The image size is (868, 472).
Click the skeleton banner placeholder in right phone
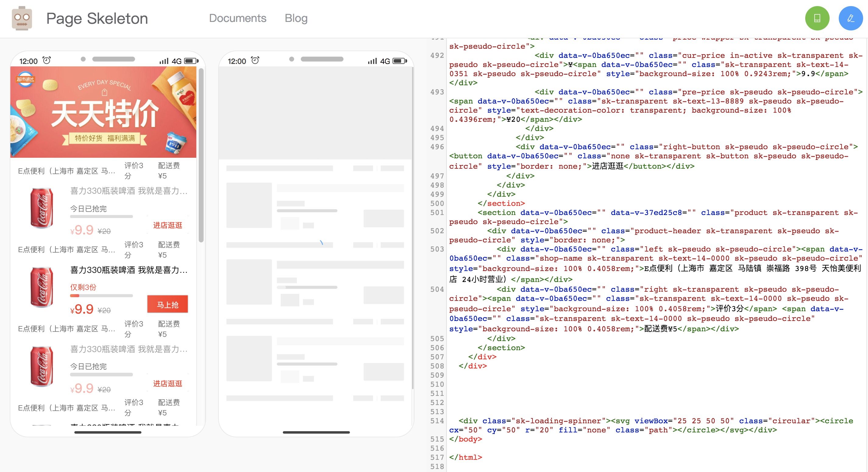pos(315,113)
